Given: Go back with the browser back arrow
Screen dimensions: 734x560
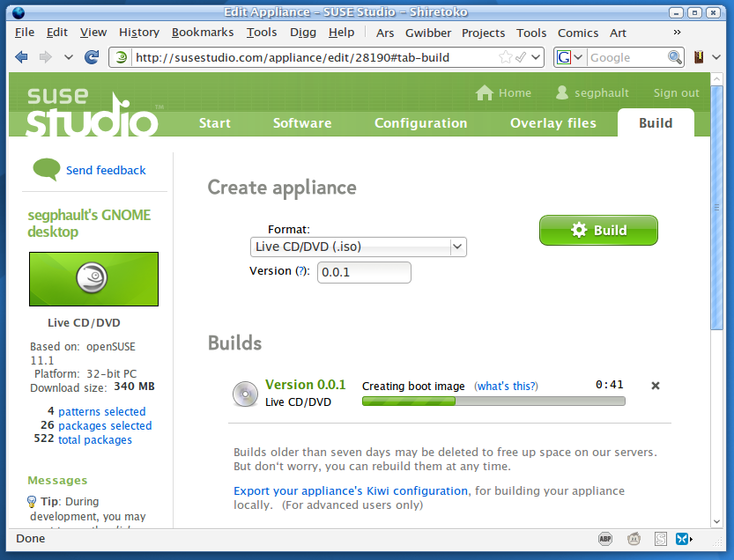Looking at the screenshot, I should click(x=21, y=57).
